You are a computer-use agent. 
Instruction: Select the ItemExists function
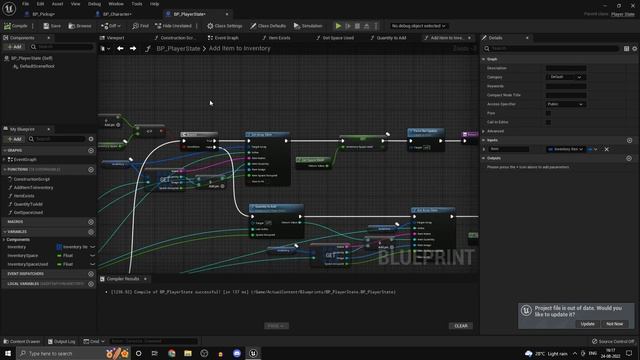tap(24, 196)
